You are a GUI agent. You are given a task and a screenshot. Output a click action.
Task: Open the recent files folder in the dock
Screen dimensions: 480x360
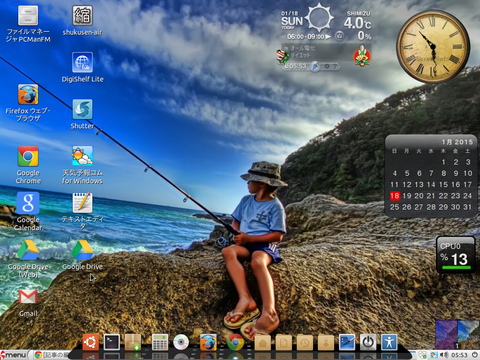tap(305, 342)
